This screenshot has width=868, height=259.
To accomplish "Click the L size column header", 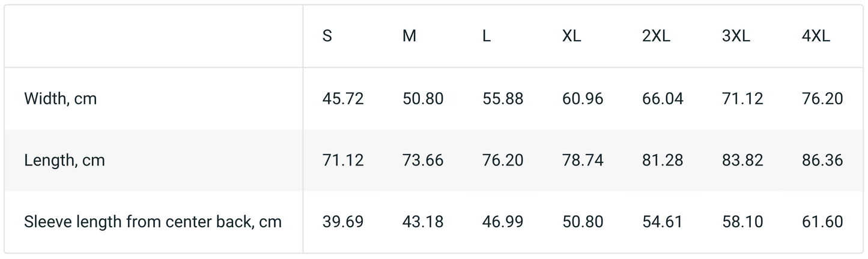I will [x=487, y=37].
